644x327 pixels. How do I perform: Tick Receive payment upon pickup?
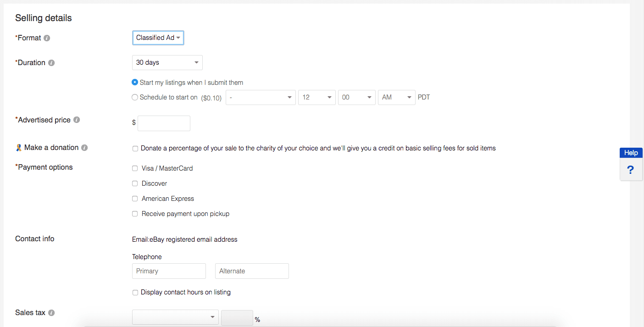tap(135, 214)
